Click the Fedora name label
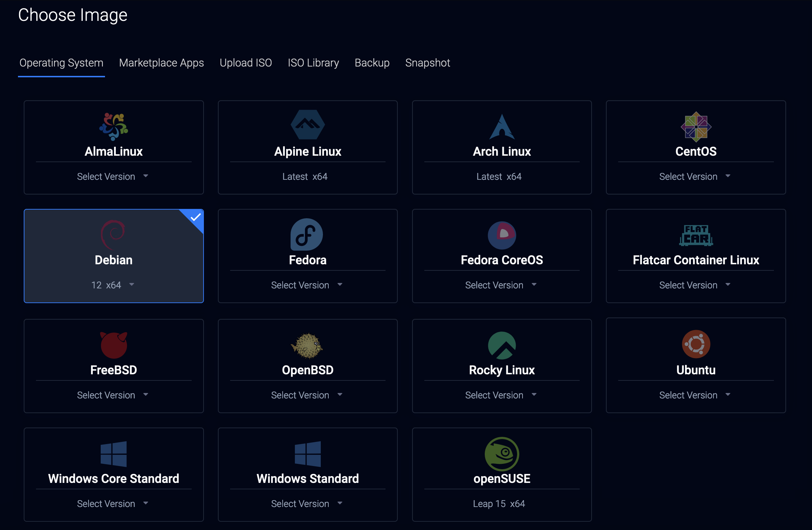This screenshot has height=530, width=812. (308, 260)
